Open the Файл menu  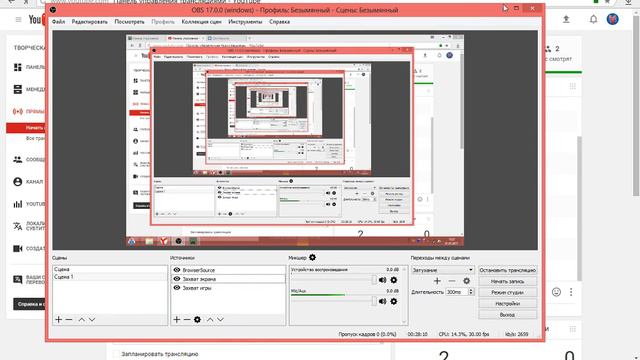(58, 22)
